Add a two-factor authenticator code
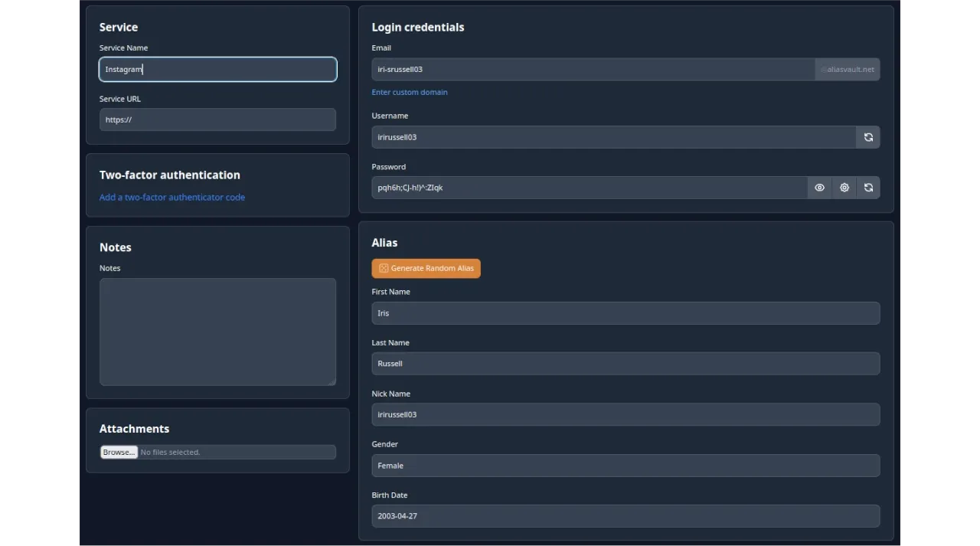The height and width of the screenshot is (546, 980). [172, 197]
